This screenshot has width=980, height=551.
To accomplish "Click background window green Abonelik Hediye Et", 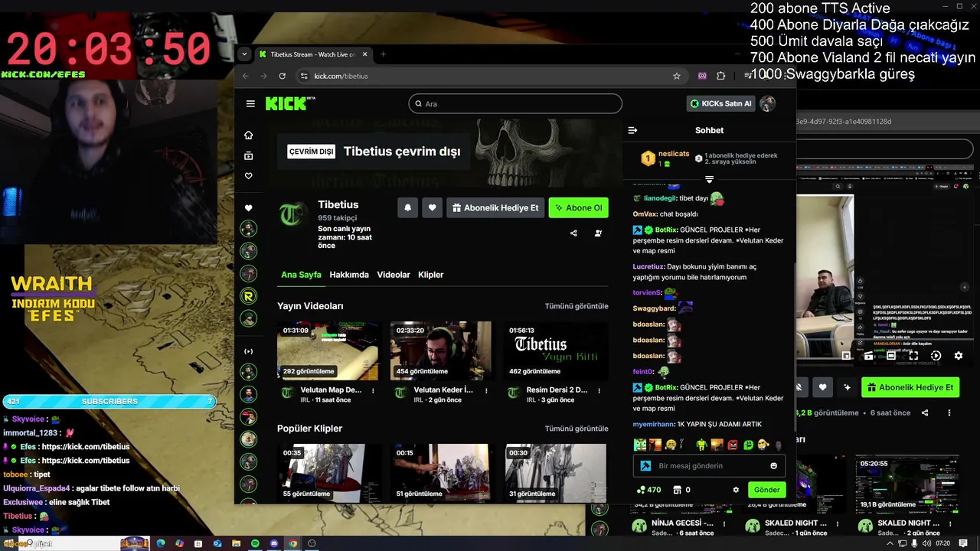I will pos(911,387).
